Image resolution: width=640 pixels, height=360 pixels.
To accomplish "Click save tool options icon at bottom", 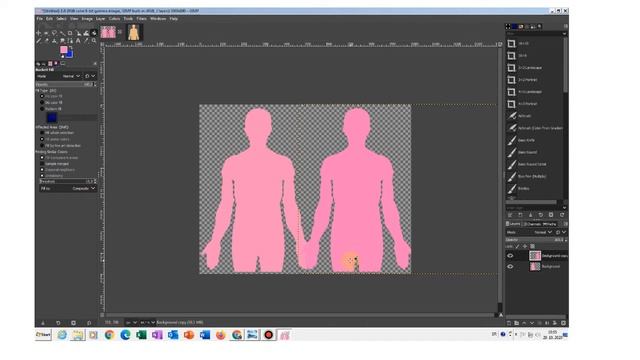I will [43, 323].
